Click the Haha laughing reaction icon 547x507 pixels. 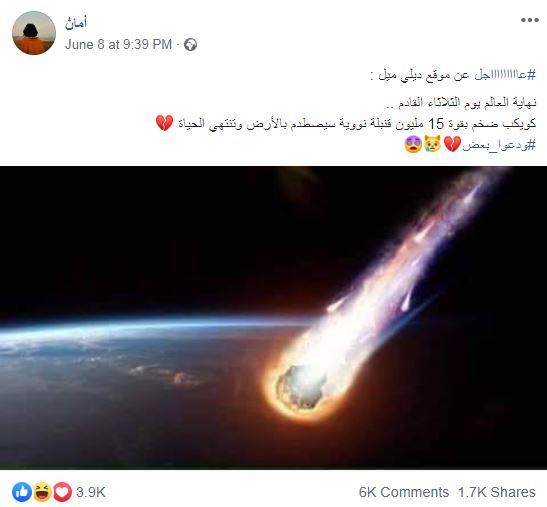(42, 492)
